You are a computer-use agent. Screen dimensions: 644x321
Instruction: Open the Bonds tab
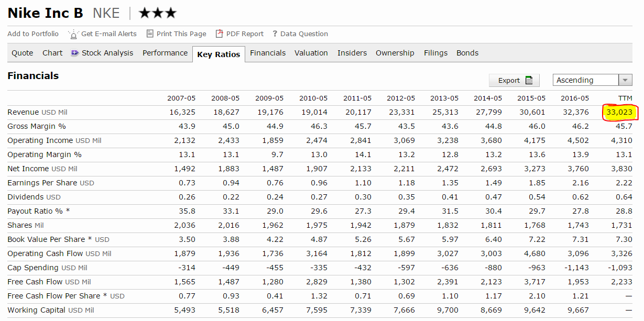click(x=467, y=53)
